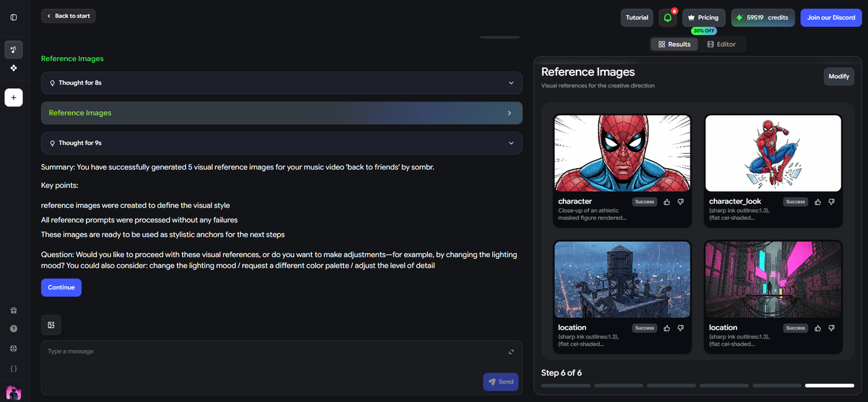Screen dimensions: 868x402
Task: Open the user avatar profile
Action: 14,393
